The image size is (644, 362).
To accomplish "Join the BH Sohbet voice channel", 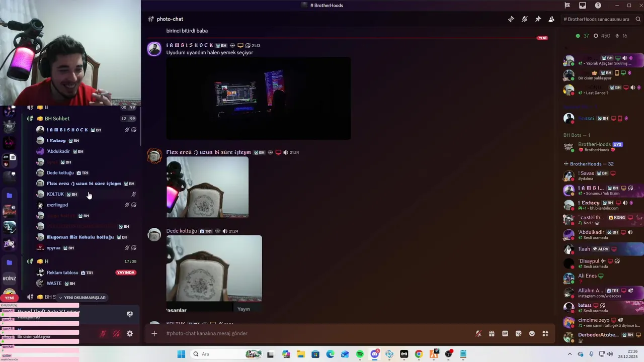I will pyautogui.click(x=81, y=119).
